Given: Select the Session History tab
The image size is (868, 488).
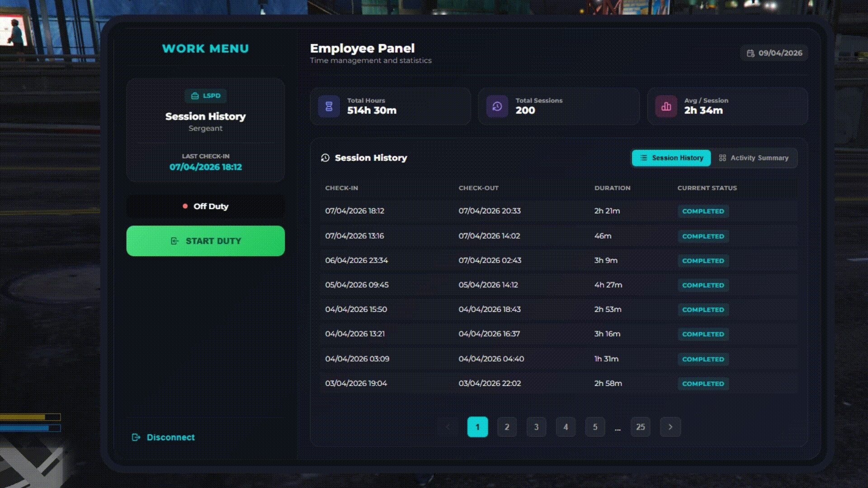Looking at the screenshot, I should 671,158.
